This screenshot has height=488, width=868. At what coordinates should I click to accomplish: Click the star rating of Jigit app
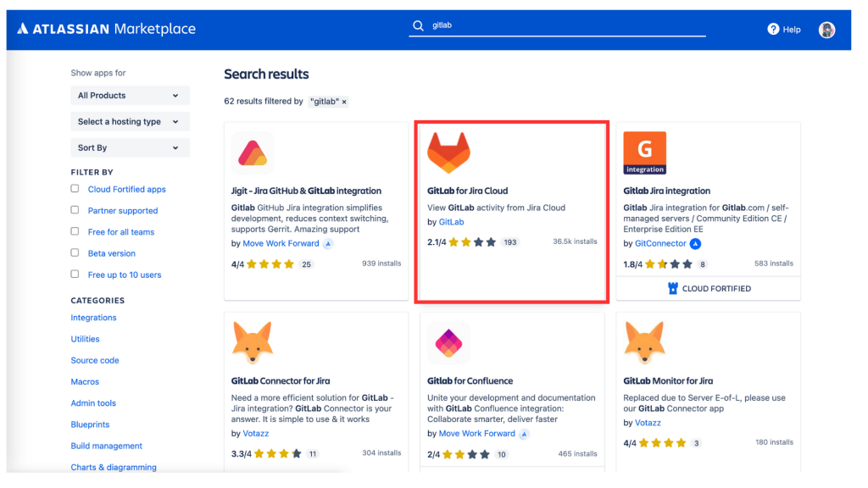point(270,264)
